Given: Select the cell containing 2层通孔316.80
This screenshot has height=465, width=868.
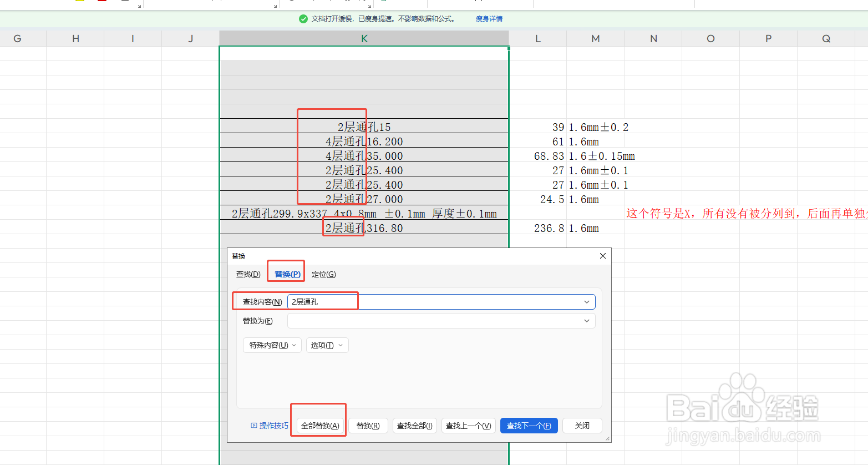Looking at the screenshot, I should click(364, 228).
